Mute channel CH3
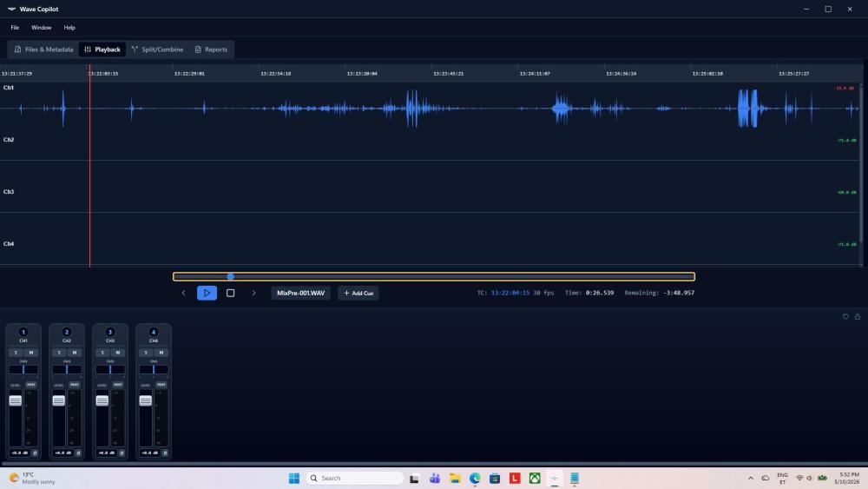Viewport: 868px width, 489px height. point(118,353)
